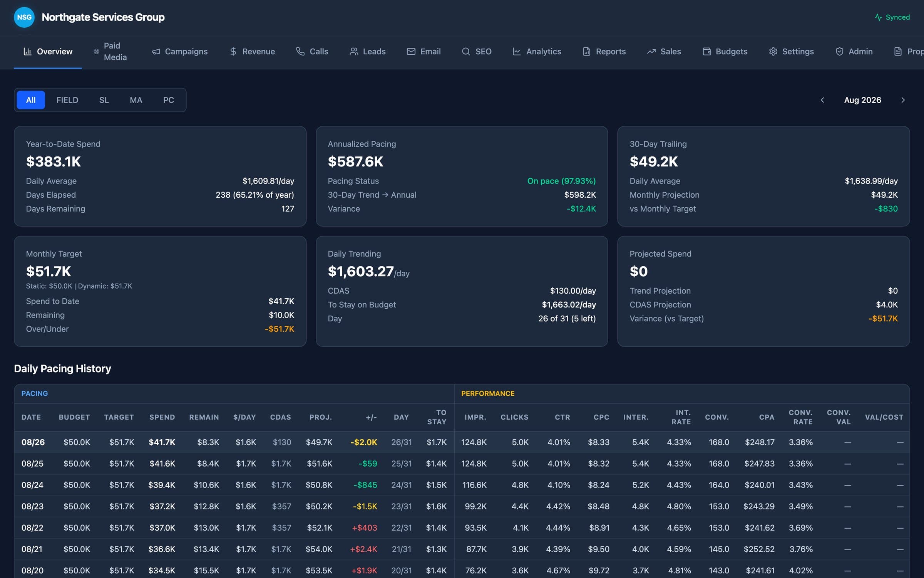
Task: Click the Analytics line chart icon
Action: 517,51
